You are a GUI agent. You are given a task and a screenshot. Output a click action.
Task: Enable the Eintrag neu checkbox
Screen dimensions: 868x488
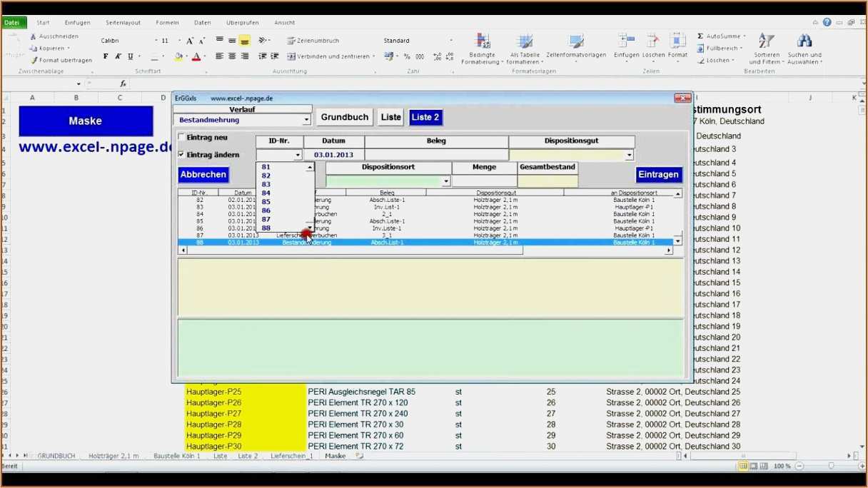(x=181, y=137)
